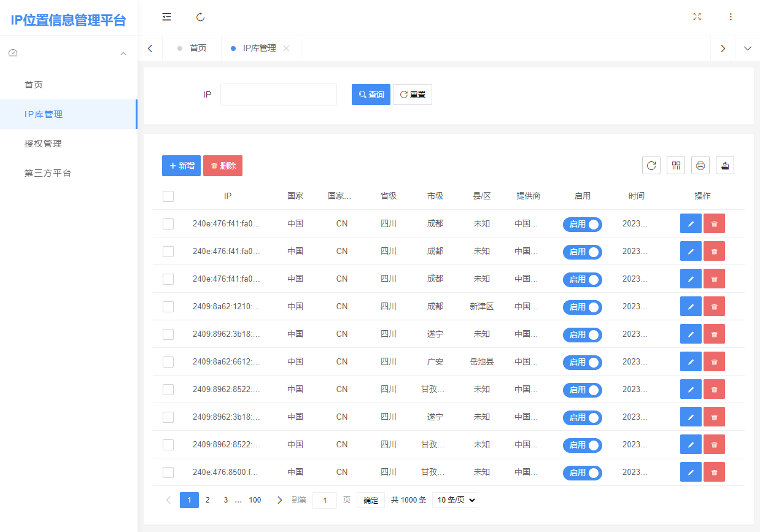760x532 pixels.
Task: Enter fullscreen mode using the expand icon
Action: pos(697,17)
